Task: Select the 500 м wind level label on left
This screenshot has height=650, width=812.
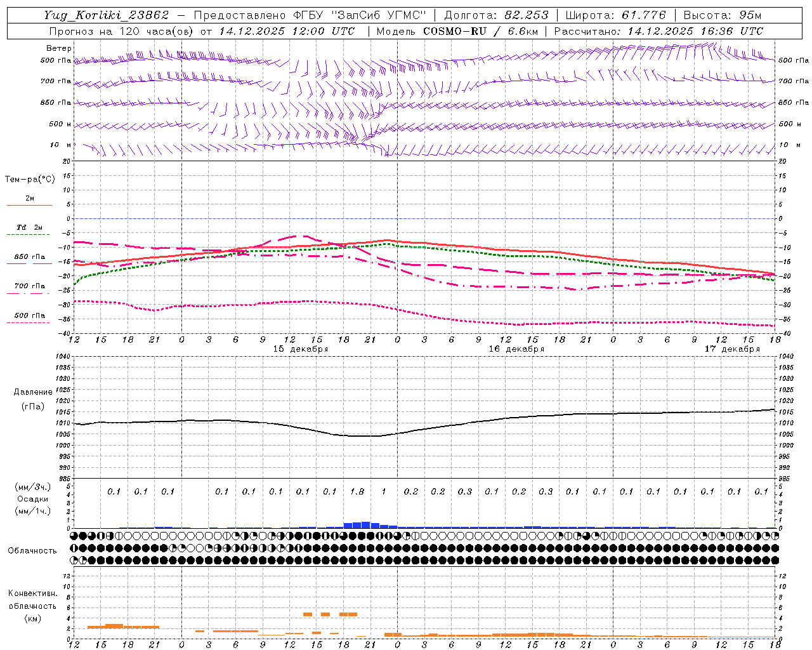Action: (60, 124)
